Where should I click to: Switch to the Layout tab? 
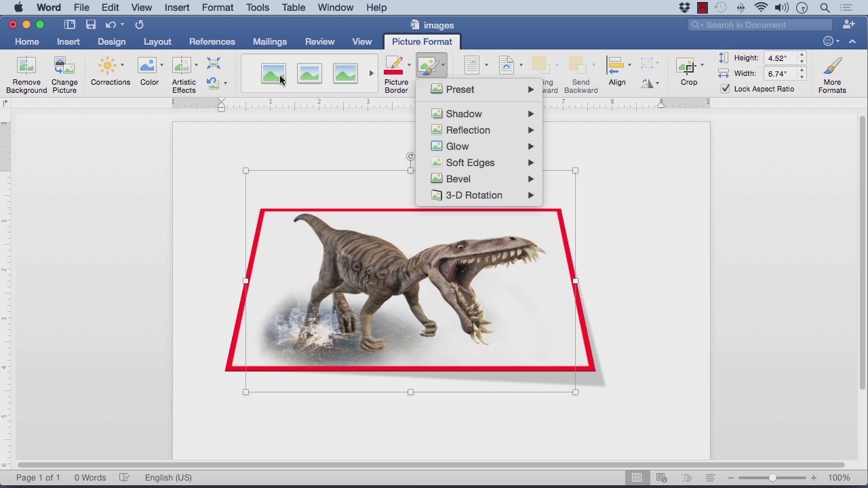157,41
